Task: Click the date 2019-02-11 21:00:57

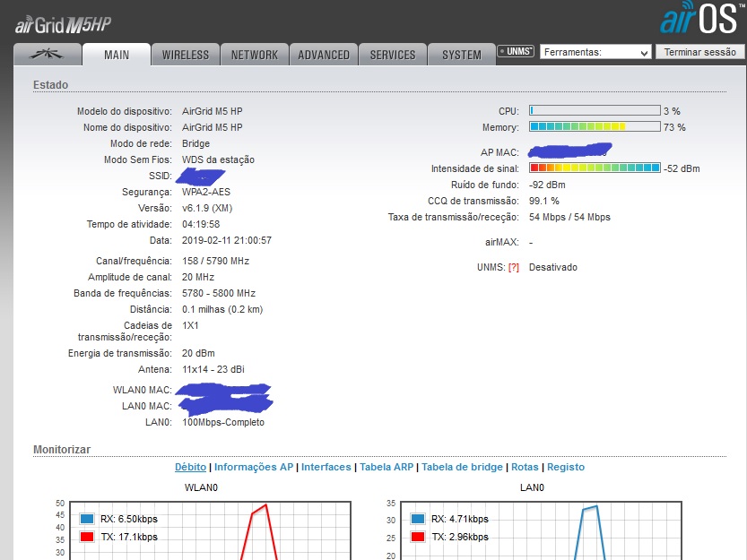Action: (227, 240)
